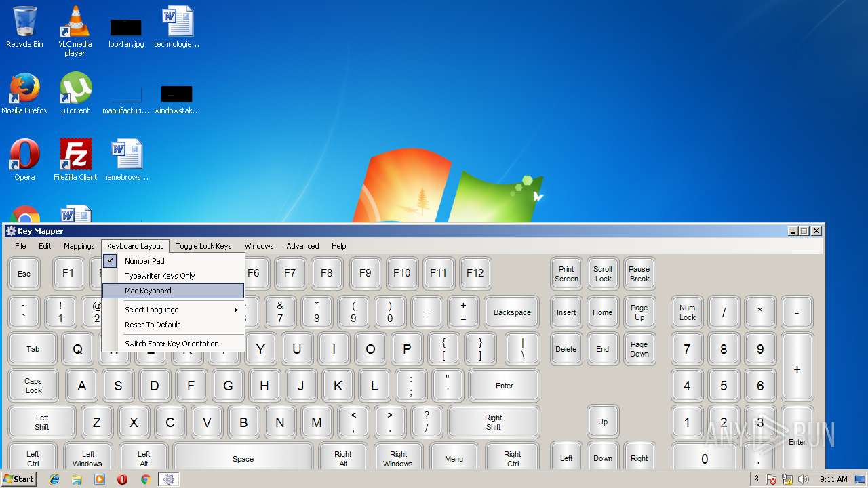Show hidden system tray icons
The width and height of the screenshot is (868, 488).
pos(756,479)
